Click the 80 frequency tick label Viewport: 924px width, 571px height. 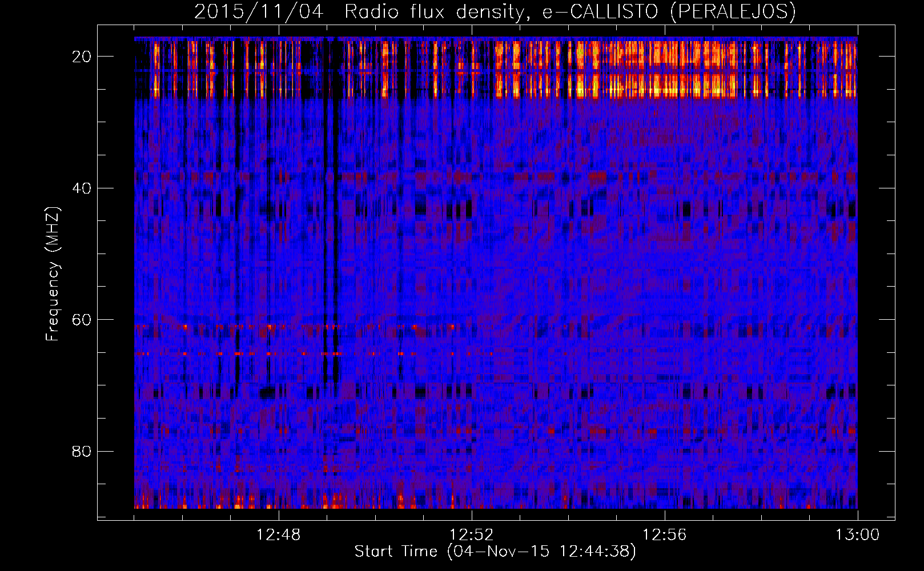point(82,452)
